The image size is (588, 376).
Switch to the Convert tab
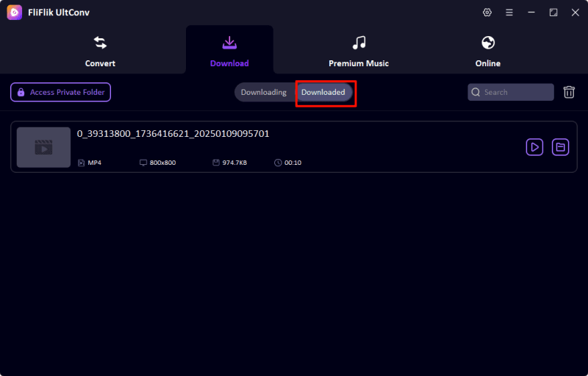(100, 50)
